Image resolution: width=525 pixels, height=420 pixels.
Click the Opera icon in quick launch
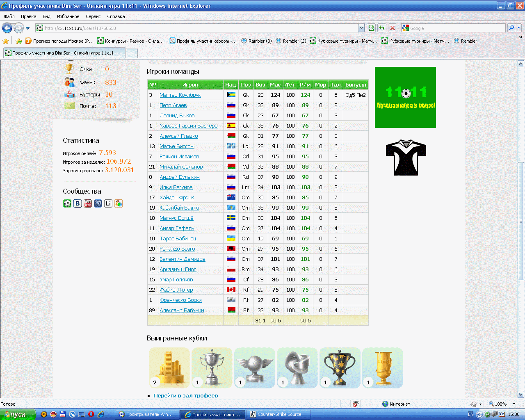coord(91,414)
